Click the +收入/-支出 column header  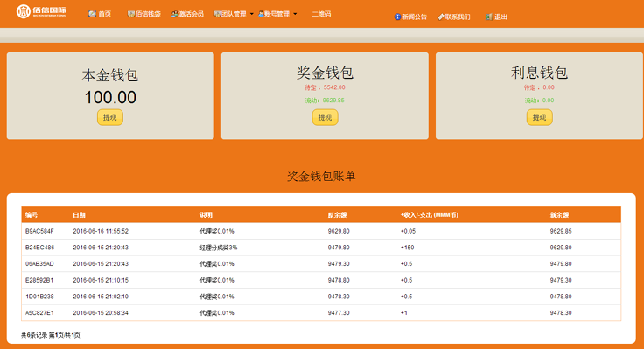click(x=430, y=215)
